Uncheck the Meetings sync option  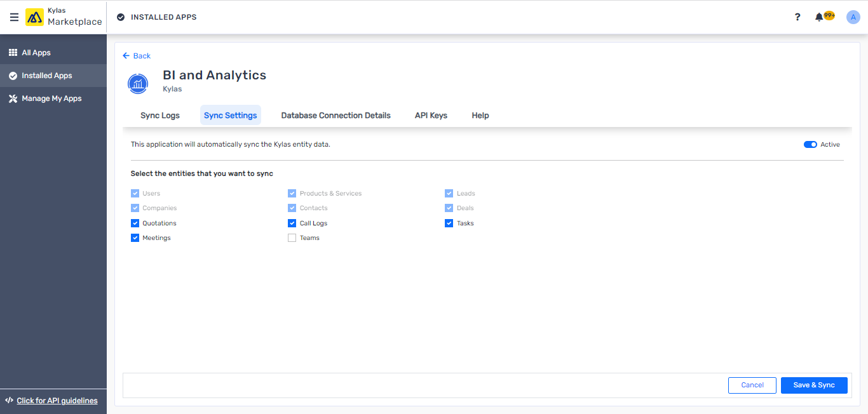[135, 237]
